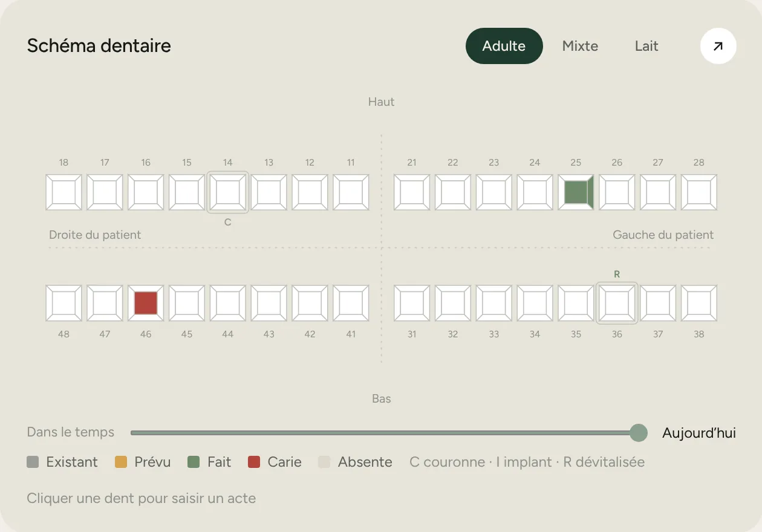The height and width of the screenshot is (532, 762).
Task: Select the red carie tooth 46
Action: pos(146,303)
